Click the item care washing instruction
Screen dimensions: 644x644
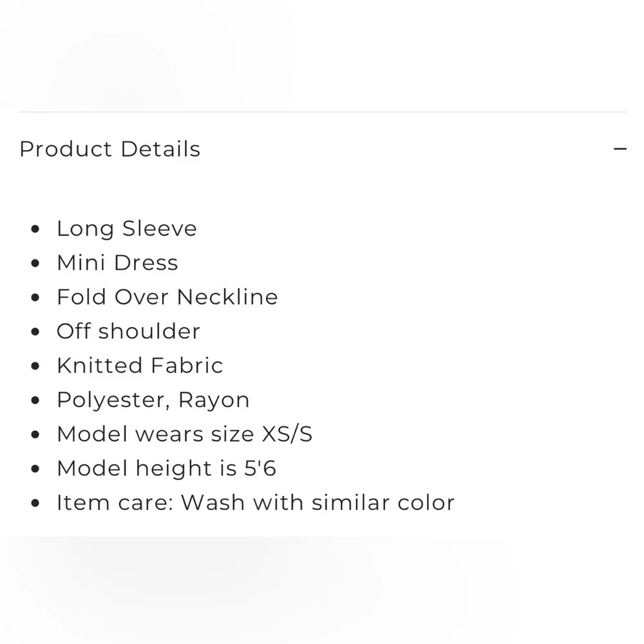[x=256, y=502]
